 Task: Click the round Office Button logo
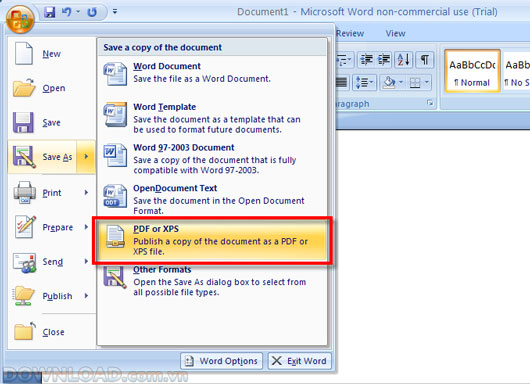[20, 19]
